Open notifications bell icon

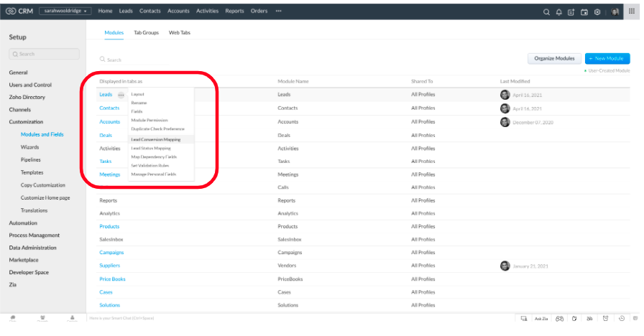[x=559, y=12]
